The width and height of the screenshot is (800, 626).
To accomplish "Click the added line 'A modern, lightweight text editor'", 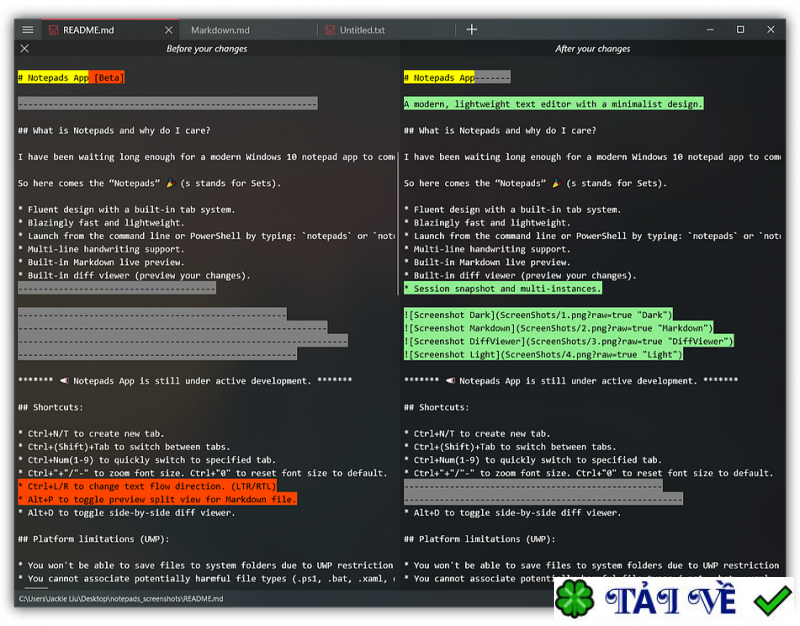I will coord(554,104).
